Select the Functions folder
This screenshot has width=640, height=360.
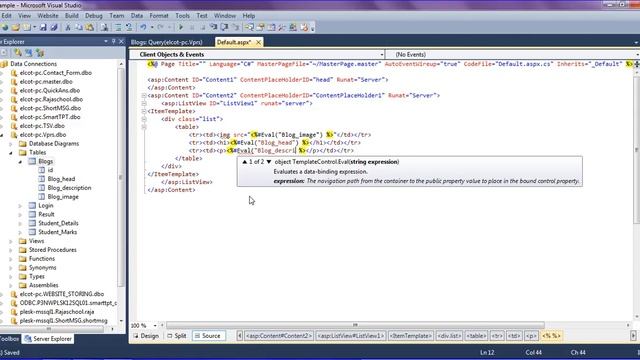[42, 259]
